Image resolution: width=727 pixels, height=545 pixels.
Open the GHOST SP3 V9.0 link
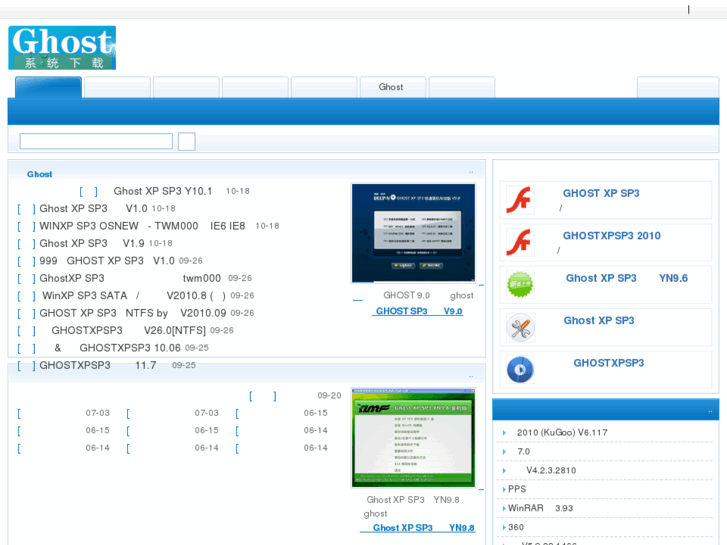[417, 311]
